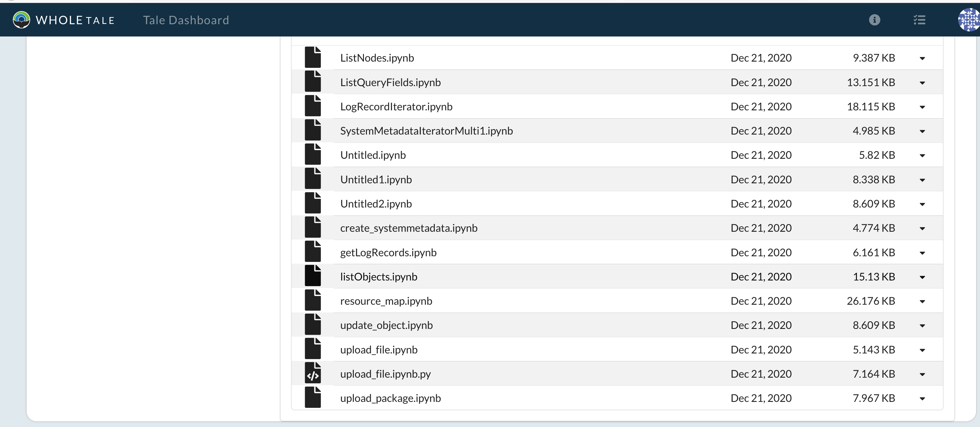The height and width of the screenshot is (427, 980).
Task: Select the upload_file.ipynb file row
Action: coord(379,349)
